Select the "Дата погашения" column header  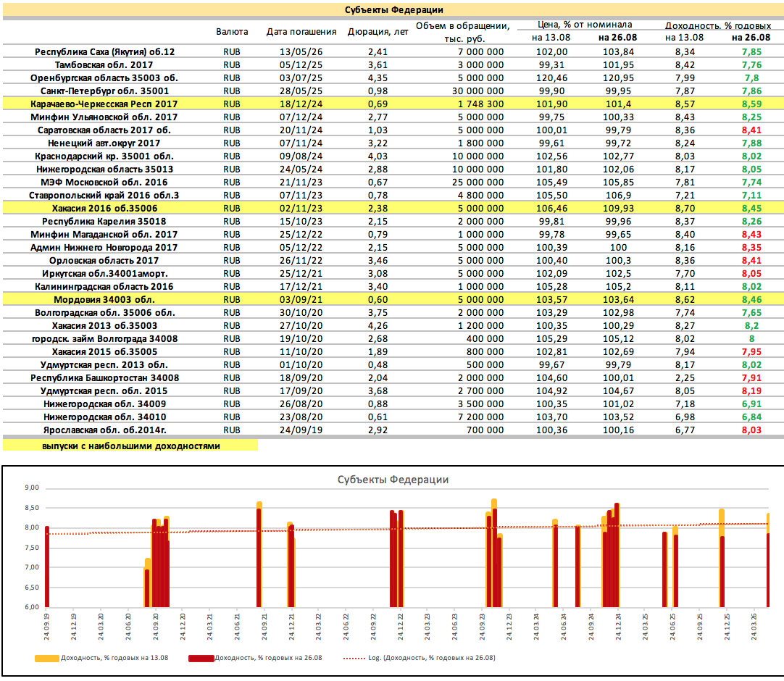(x=301, y=32)
